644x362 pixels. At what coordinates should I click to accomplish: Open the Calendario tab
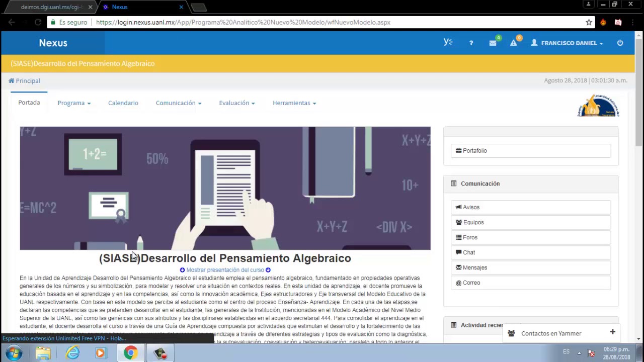coord(123,103)
